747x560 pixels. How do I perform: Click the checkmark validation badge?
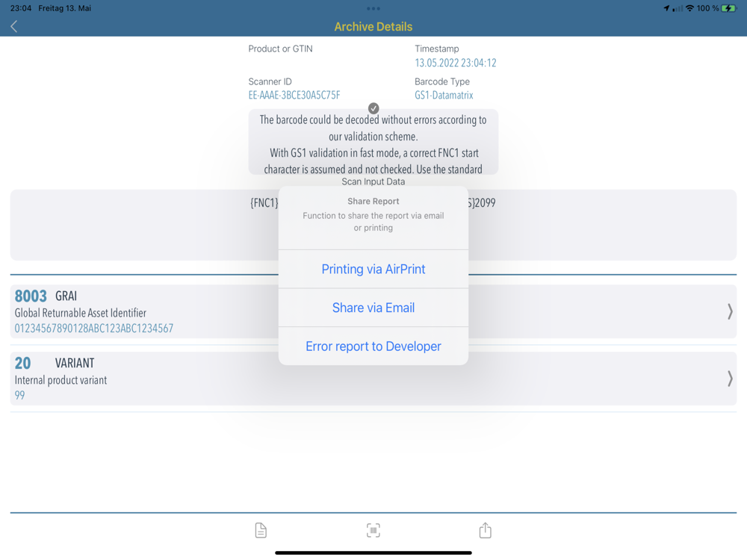(x=373, y=108)
